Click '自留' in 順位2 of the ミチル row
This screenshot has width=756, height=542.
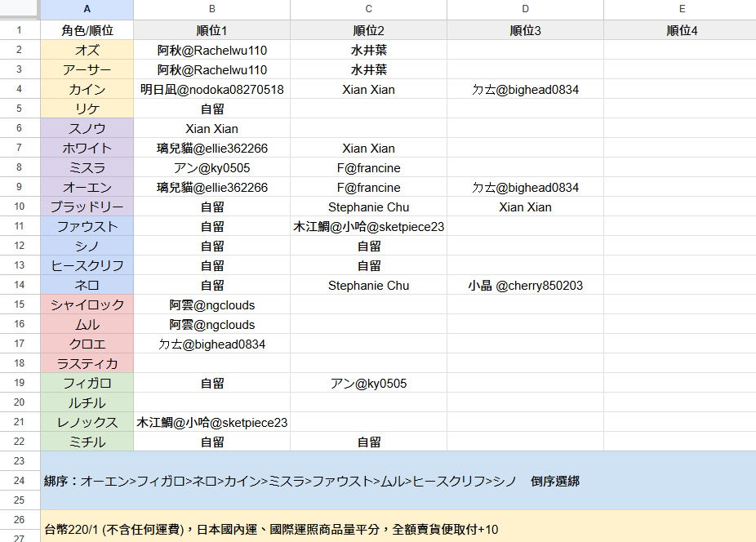pos(368,442)
